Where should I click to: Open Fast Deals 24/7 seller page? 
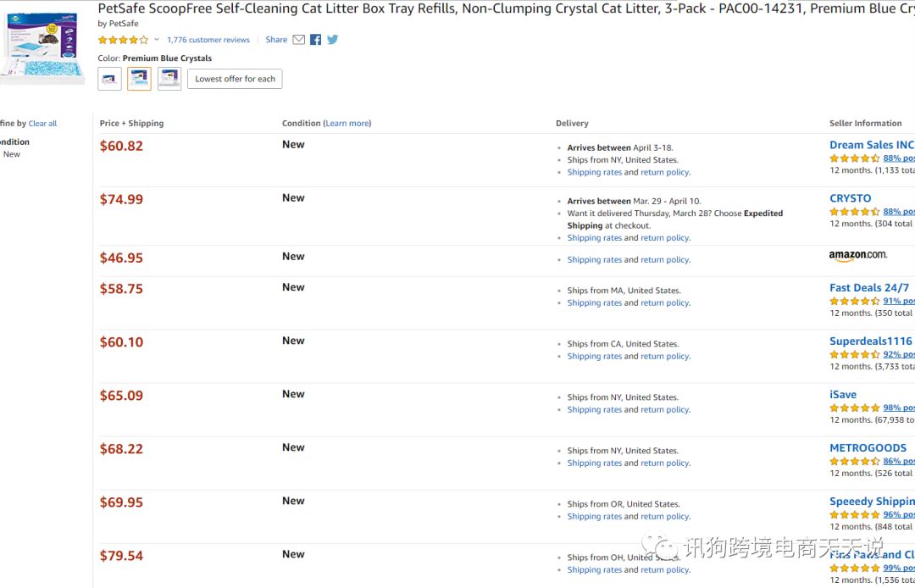(x=869, y=287)
